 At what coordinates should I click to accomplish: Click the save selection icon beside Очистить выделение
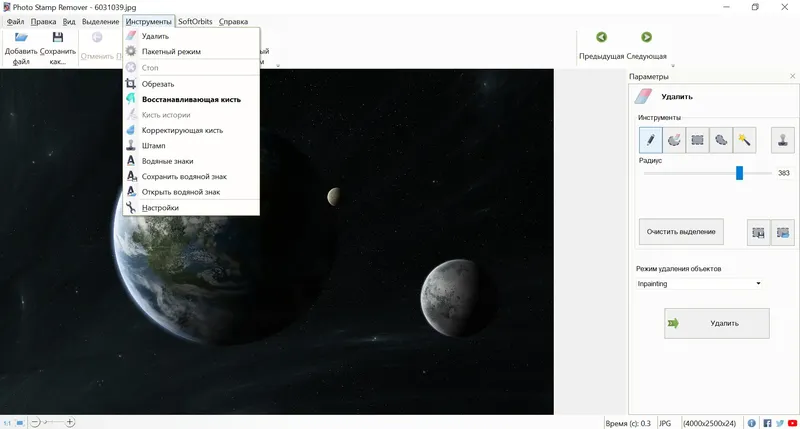[759, 232]
